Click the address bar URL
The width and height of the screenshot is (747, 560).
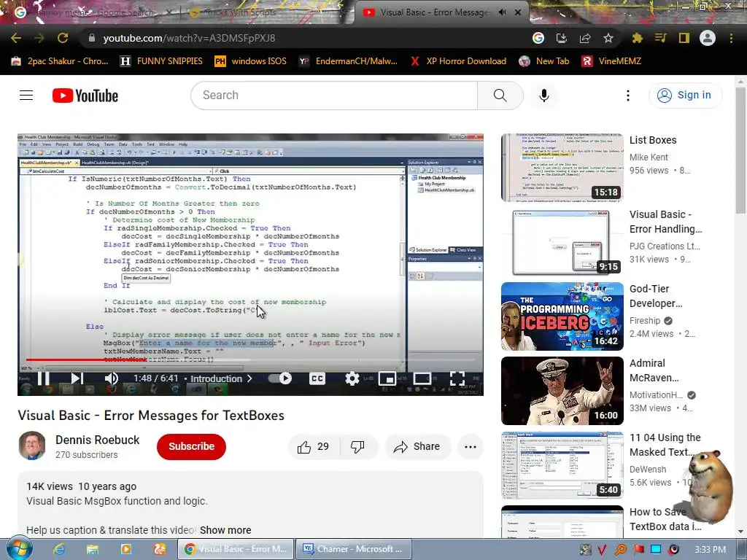click(x=189, y=38)
